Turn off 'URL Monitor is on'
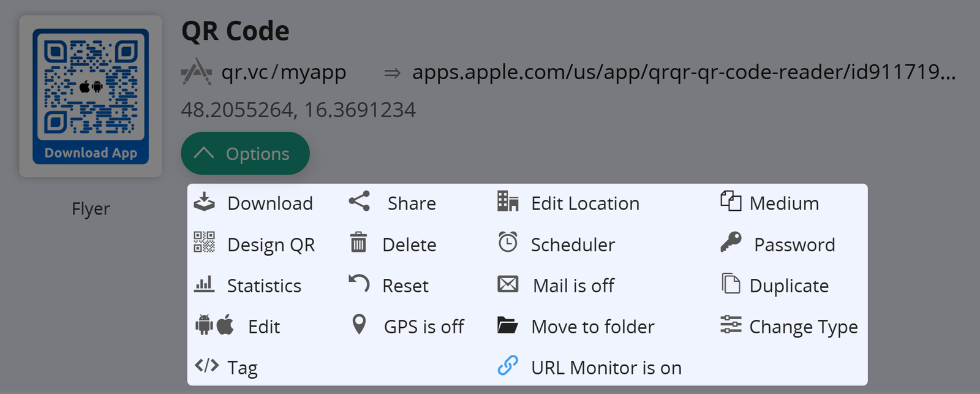 coord(606,368)
